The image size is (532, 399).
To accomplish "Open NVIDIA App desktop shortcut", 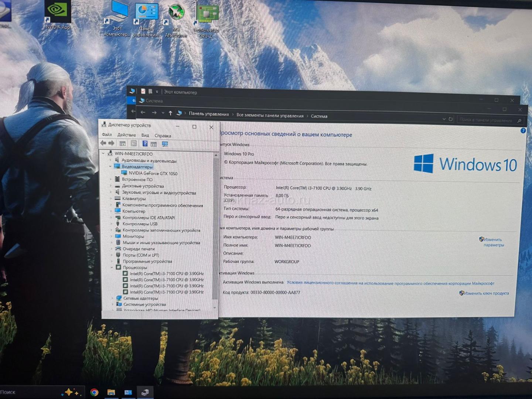I will 57,15.
